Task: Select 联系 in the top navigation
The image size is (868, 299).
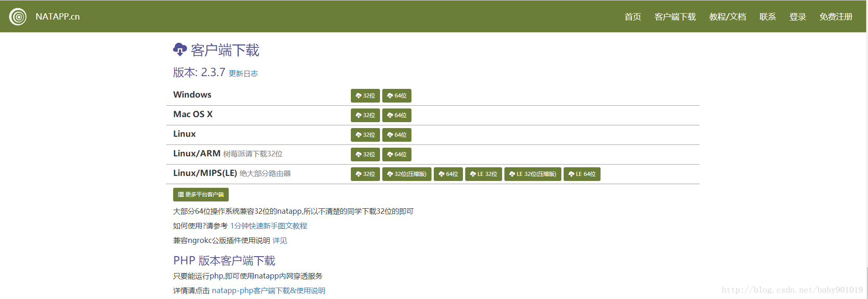Action: coord(767,17)
